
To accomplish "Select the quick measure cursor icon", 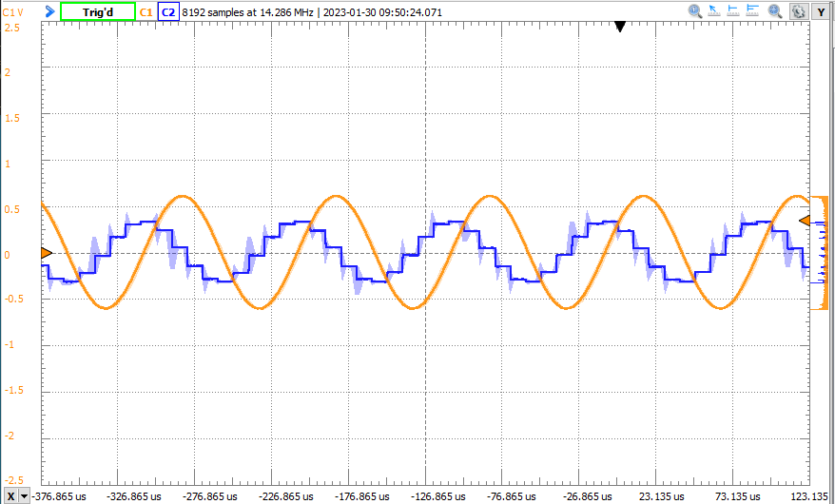I will click(715, 11).
